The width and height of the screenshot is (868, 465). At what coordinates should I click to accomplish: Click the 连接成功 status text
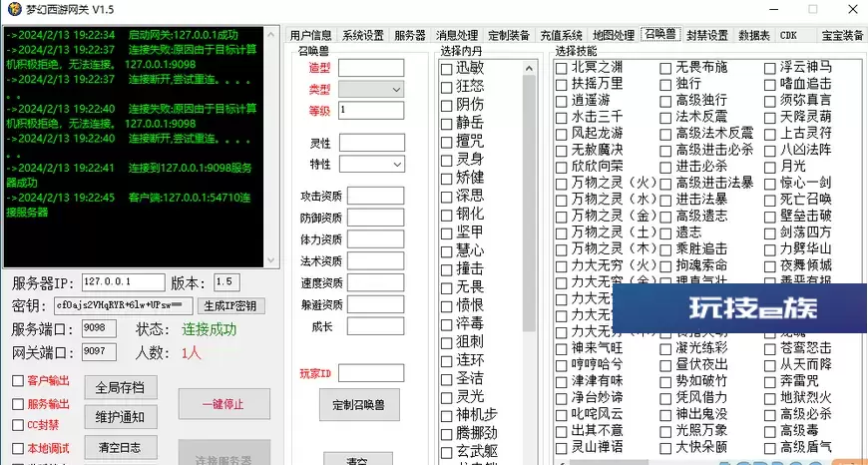click(209, 330)
